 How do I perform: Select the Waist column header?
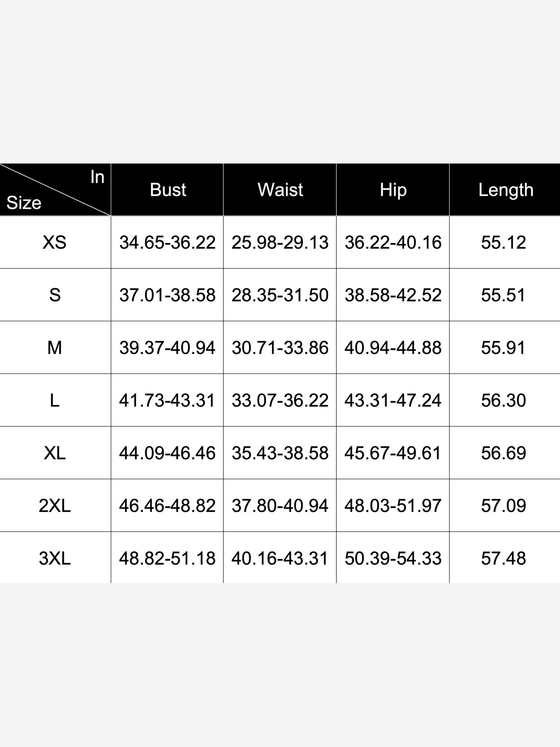tap(280, 190)
